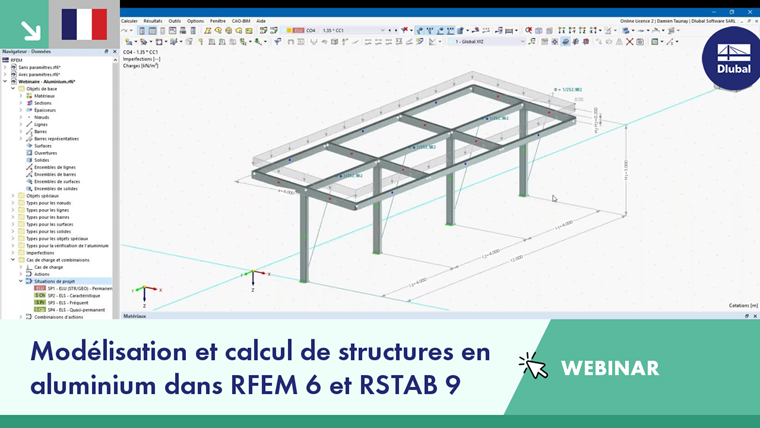Click the Matériaux tree icon
The width and height of the screenshot is (760, 428).
point(29,96)
